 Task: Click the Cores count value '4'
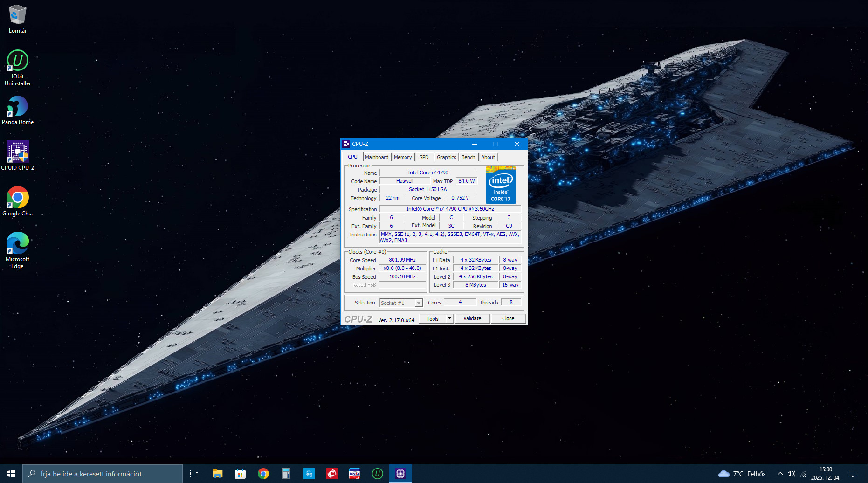460,302
